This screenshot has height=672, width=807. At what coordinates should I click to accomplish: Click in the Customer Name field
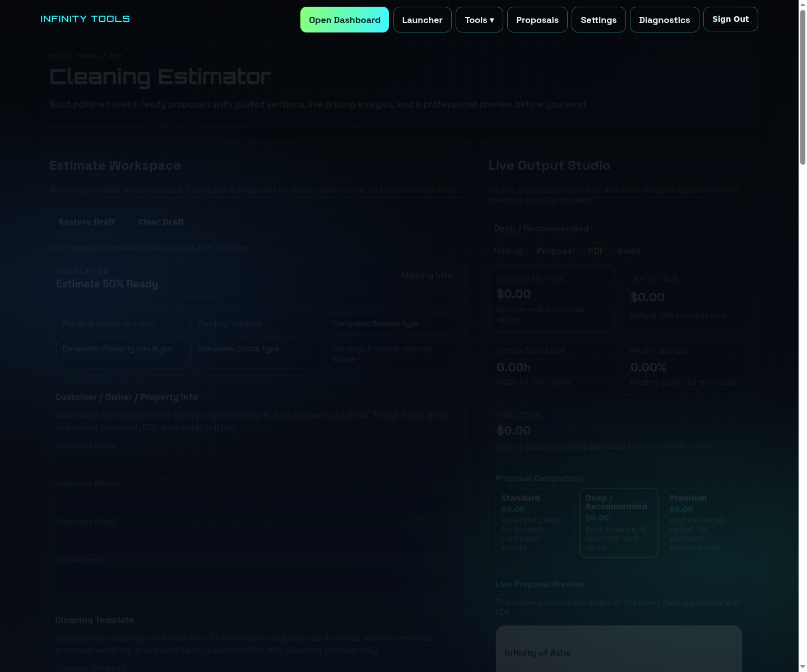(256, 466)
